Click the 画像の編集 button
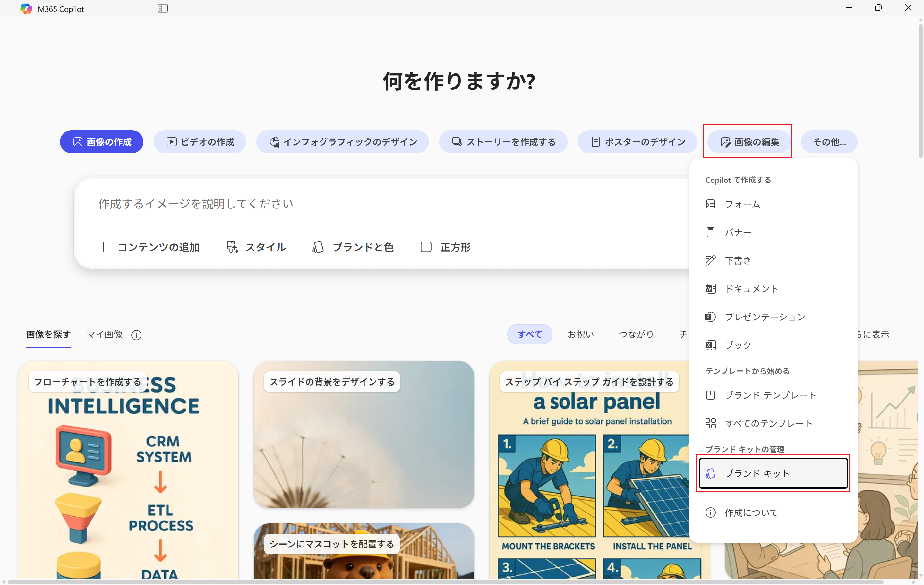 (749, 142)
